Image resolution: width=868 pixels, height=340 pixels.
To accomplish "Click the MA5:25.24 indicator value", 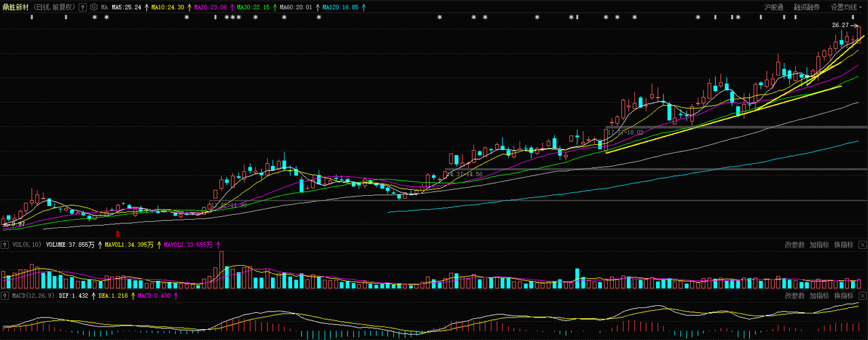I will click(x=126, y=7).
